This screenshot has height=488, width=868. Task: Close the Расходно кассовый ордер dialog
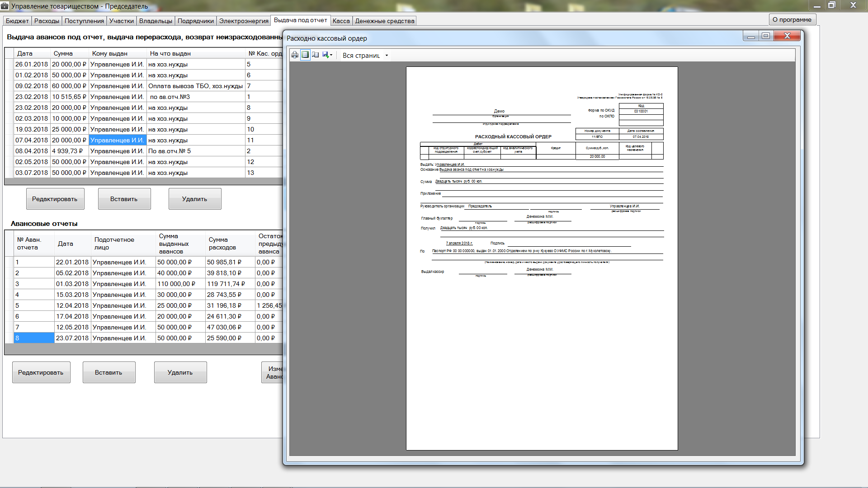(x=787, y=36)
